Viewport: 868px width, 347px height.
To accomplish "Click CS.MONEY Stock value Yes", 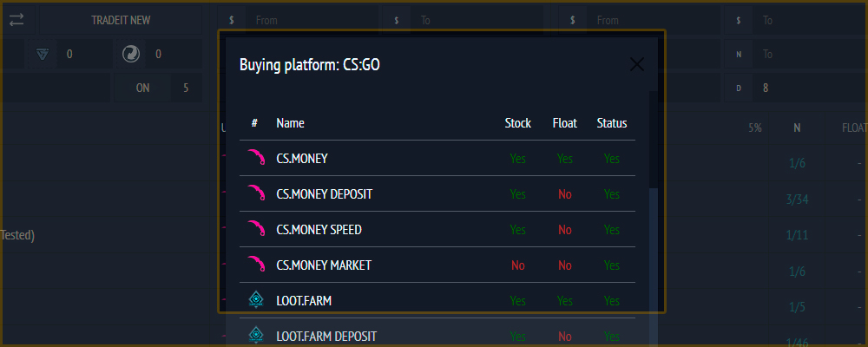I will (x=518, y=159).
